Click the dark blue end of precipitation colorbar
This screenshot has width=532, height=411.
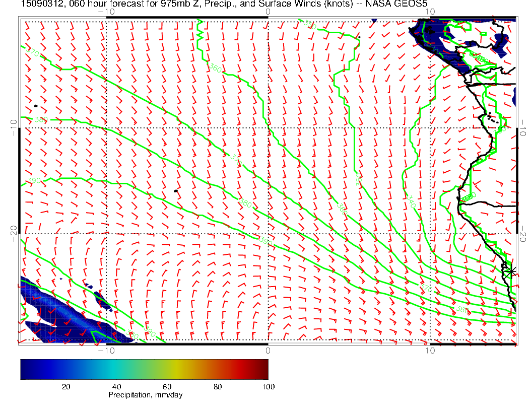[24, 369]
